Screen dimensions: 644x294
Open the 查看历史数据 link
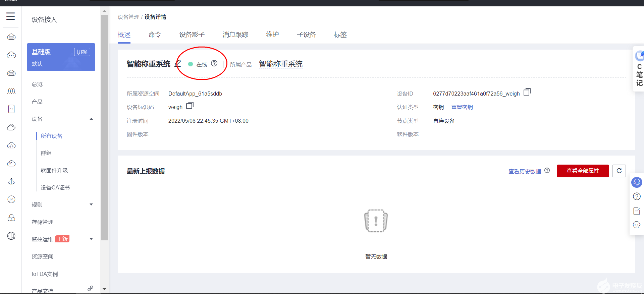525,171
